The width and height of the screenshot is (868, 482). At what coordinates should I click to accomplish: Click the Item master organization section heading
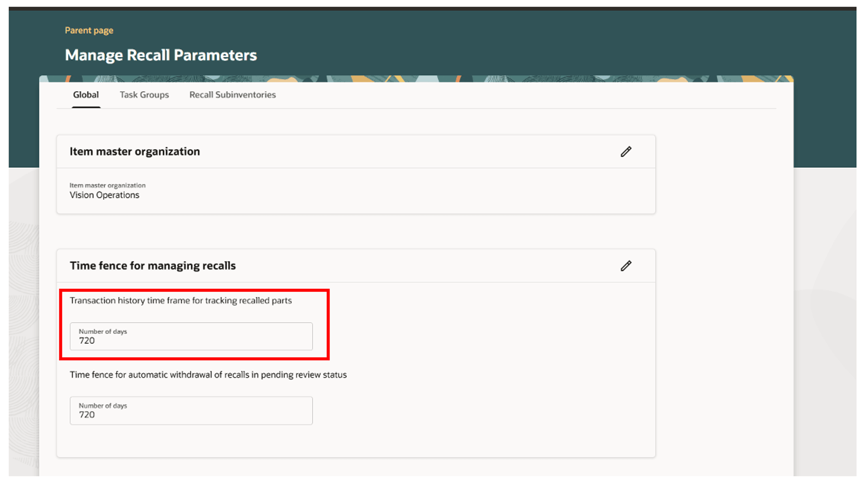[x=135, y=151]
